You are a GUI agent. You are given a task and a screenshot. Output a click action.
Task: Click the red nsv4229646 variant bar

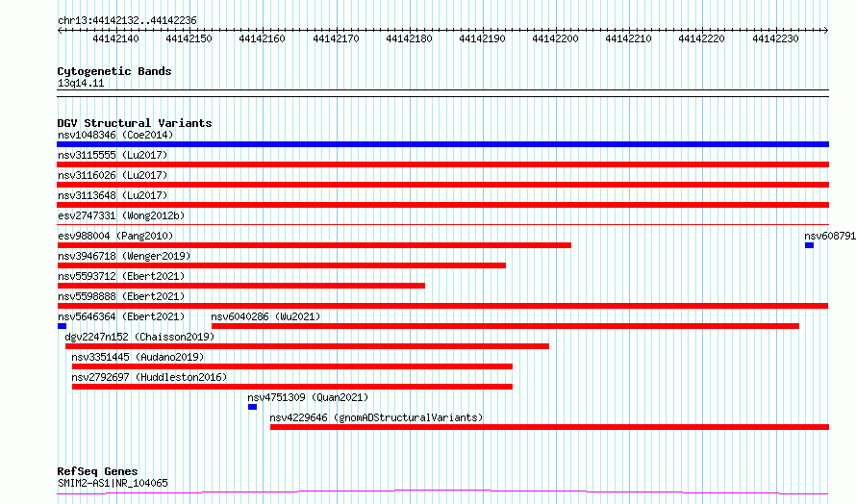550,427
